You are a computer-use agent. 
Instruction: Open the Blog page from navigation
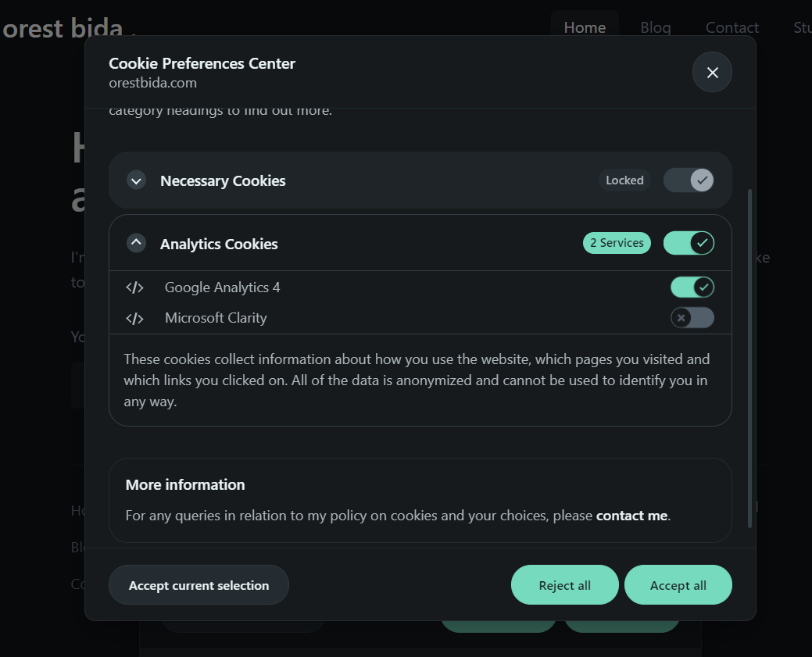655,27
